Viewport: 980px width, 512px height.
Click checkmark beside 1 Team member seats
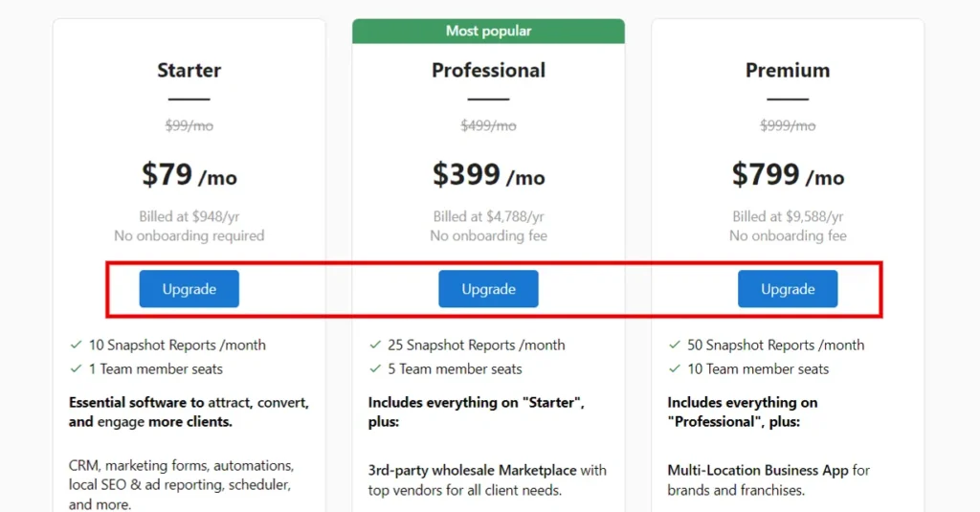[77, 368]
